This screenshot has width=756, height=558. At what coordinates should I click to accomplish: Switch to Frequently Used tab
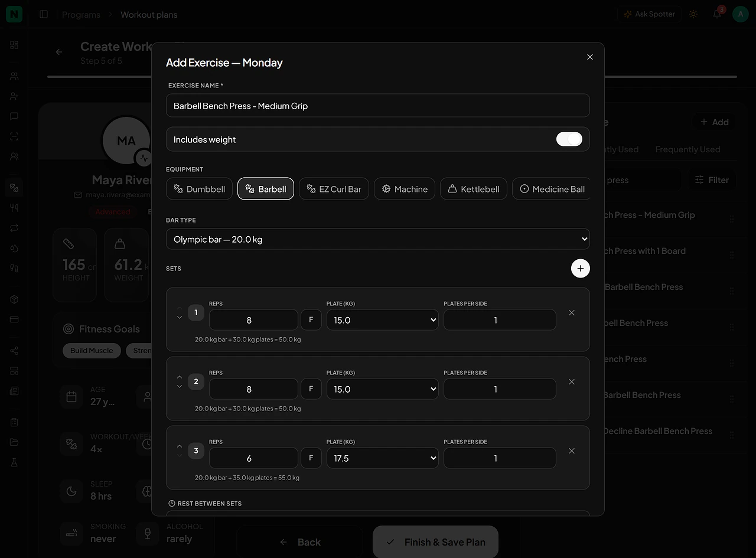tap(687, 149)
